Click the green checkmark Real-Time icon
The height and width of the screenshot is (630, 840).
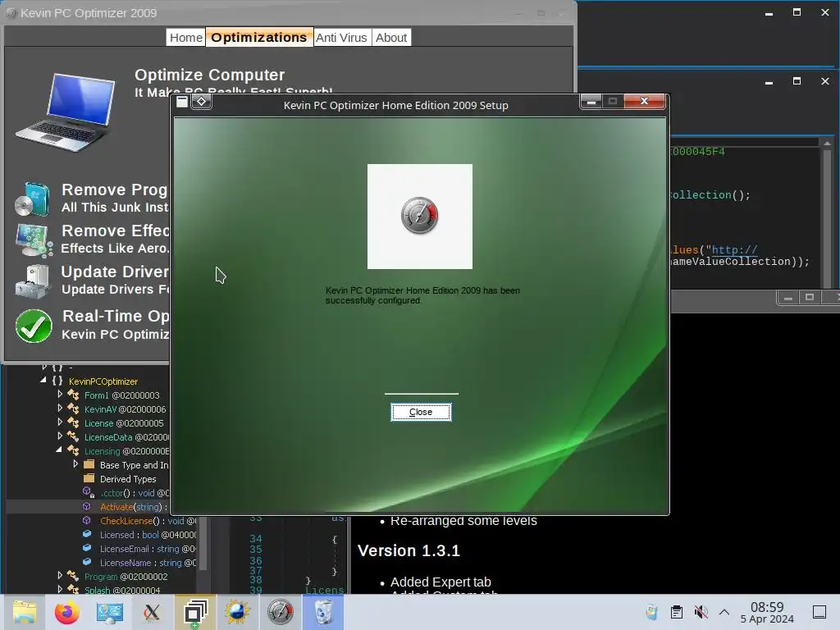(34, 326)
